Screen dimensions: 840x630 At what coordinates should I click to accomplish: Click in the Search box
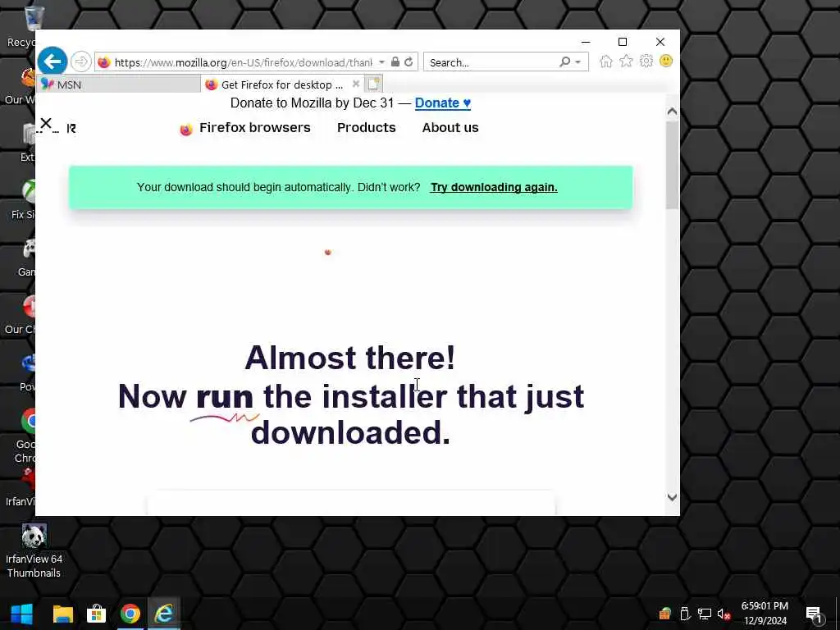[491, 62]
